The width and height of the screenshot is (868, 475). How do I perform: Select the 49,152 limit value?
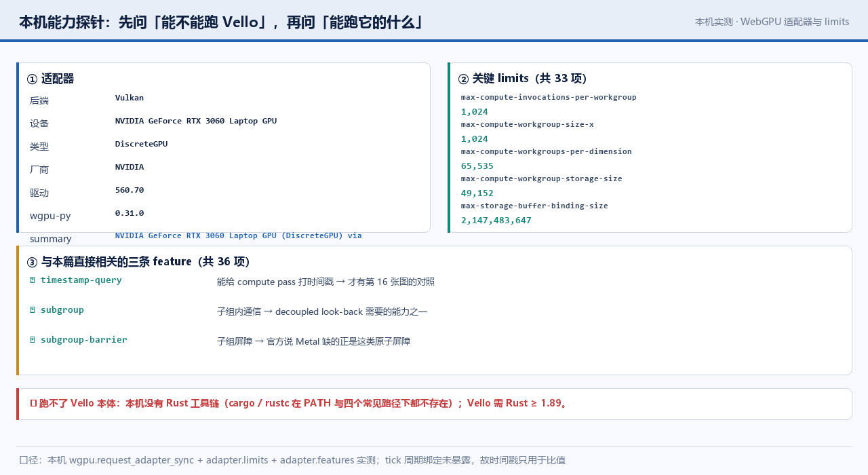[x=477, y=193]
